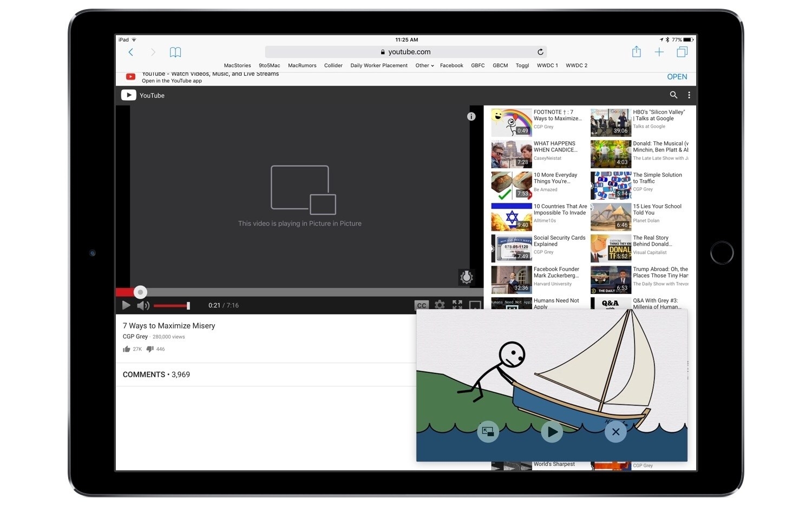Toggle closed captions with the CC button

coord(422,305)
